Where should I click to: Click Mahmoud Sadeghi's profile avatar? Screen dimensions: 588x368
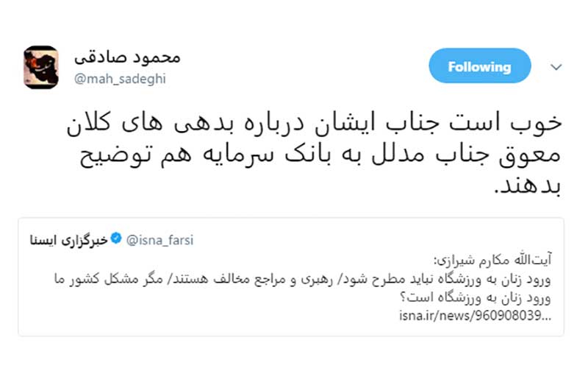41,67
